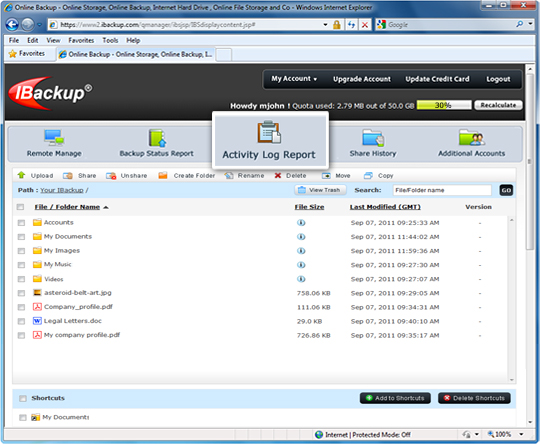The width and height of the screenshot is (540, 444).
Task: Click the Rename icon
Action: click(229, 176)
